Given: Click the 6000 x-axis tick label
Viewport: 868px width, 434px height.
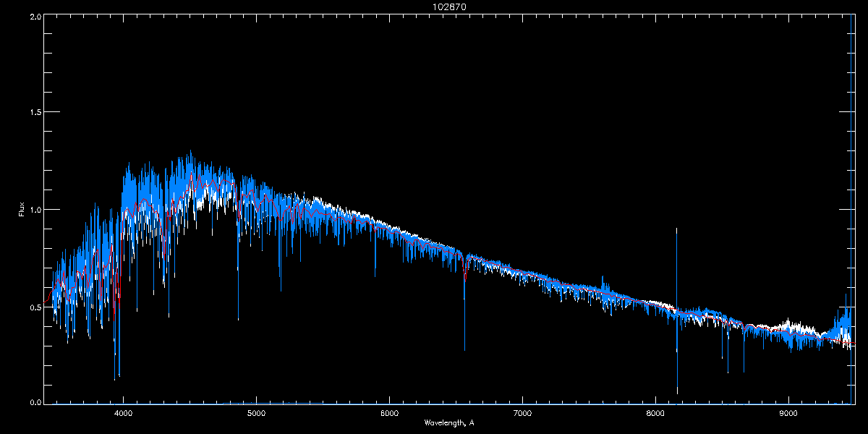Looking at the screenshot, I should click(389, 413).
